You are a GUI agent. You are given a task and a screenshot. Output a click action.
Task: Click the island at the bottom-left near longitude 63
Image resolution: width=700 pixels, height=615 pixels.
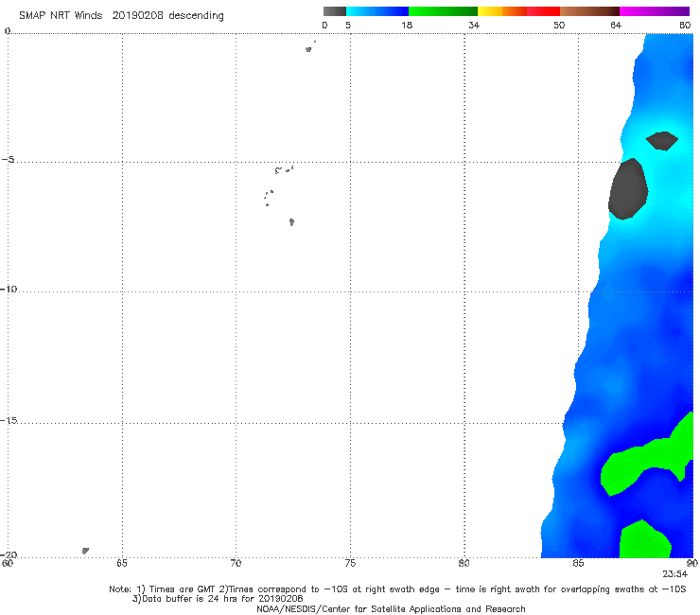pos(85,551)
